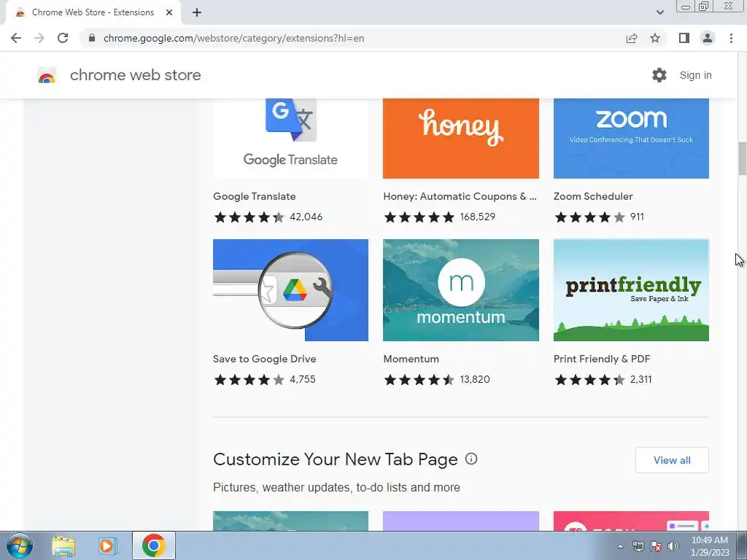The width and height of the screenshot is (747, 560).
Task: Open the Action Center flag icon
Action: pyautogui.click(x=656, y=546)
